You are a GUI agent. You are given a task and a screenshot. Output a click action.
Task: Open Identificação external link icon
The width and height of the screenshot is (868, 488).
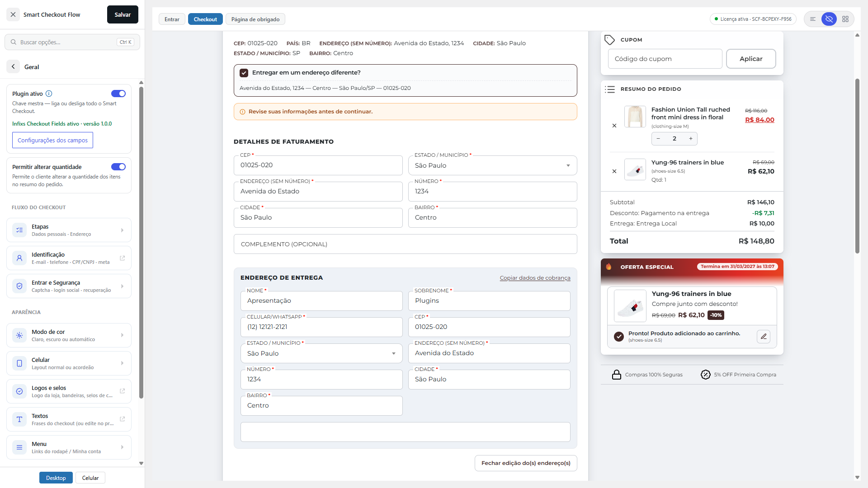click(122, 258)
